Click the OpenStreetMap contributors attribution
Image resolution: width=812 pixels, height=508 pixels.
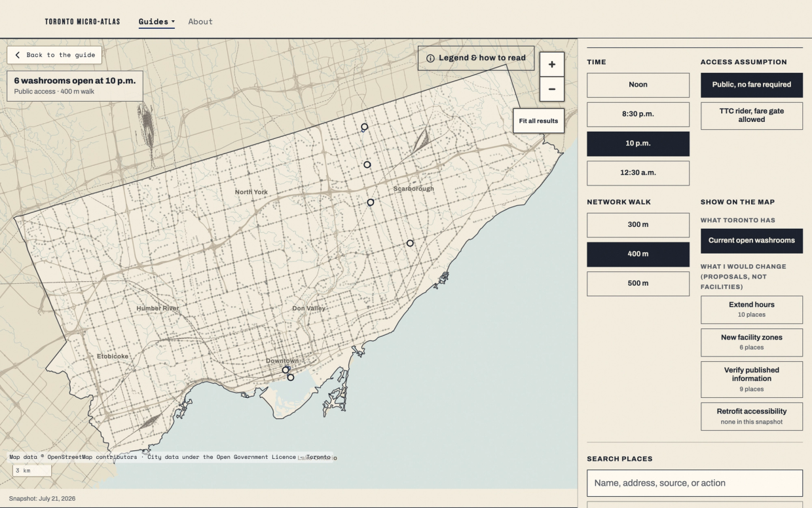[x=91, y=457]
